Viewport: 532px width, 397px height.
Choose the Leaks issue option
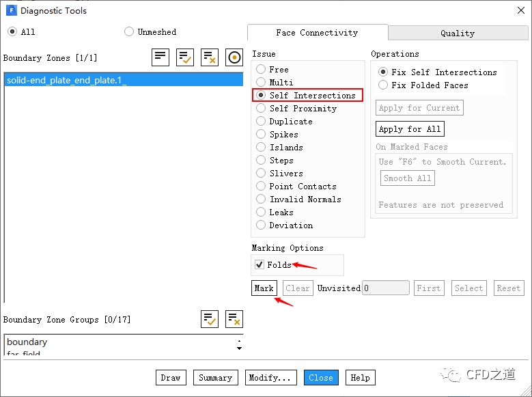(x=261, y=212)
